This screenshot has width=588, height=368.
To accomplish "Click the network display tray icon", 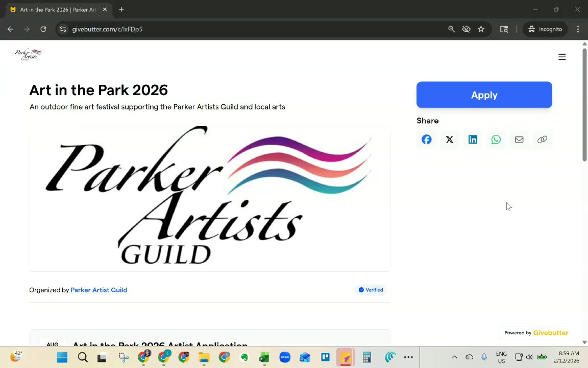I will coord(519,357).
